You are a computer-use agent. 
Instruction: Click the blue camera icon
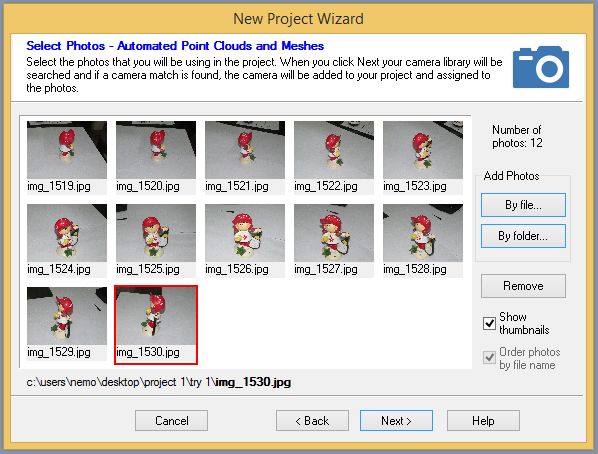point(541,67)
